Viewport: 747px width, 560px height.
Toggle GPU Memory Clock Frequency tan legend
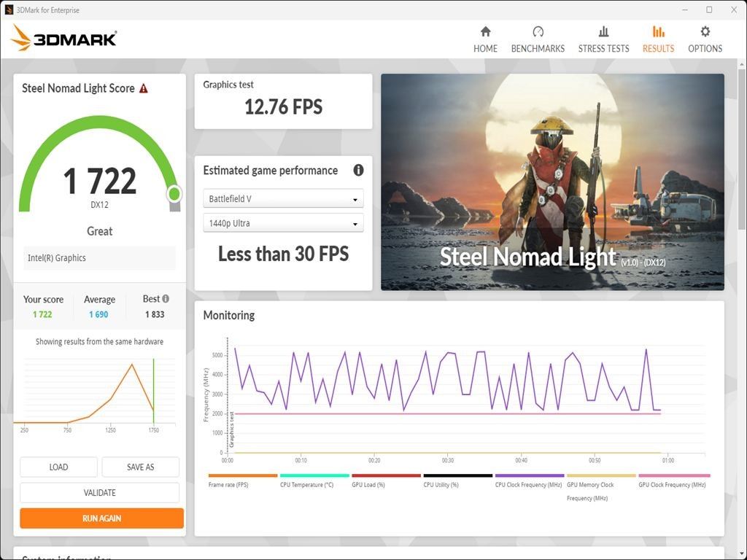click(601, 475)
